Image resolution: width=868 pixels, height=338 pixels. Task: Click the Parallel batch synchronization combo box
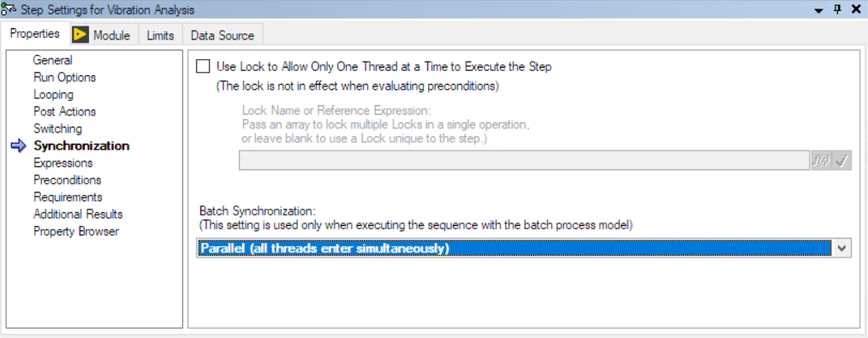pos(524,248)
